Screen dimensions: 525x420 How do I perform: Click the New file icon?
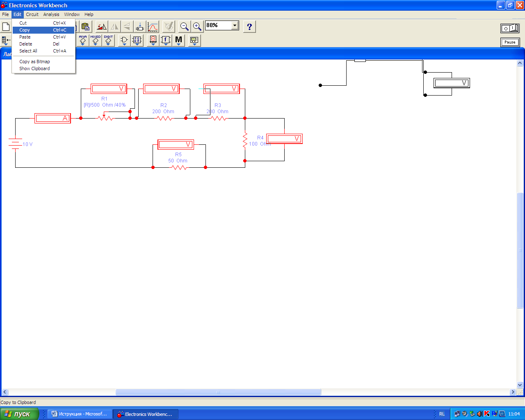(x=6, y=27)
